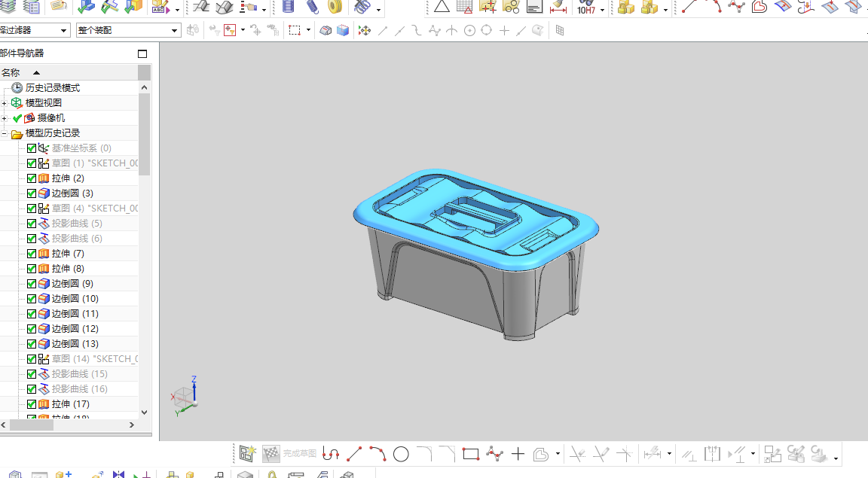Select the Rectangle sketch tool
The image size is (868, 478).
(x=470, y=454)
